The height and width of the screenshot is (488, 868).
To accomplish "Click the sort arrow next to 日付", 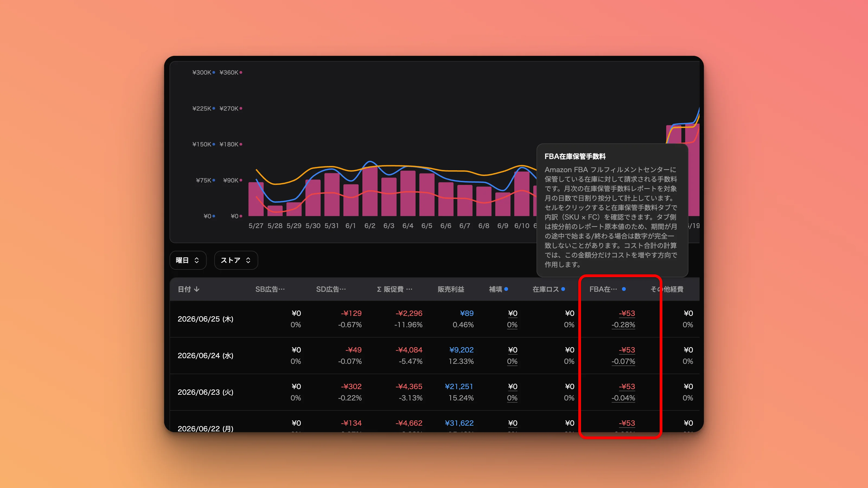I will tap(197, 289).
